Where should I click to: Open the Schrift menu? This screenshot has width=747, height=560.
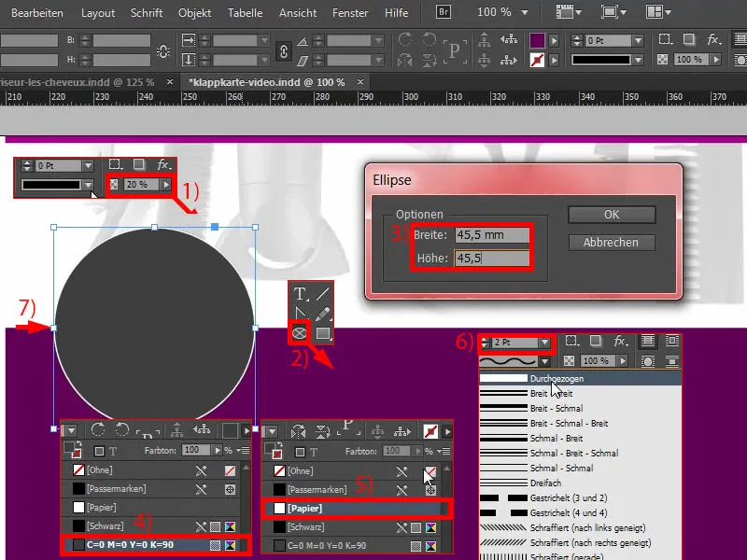pos(147,13)
